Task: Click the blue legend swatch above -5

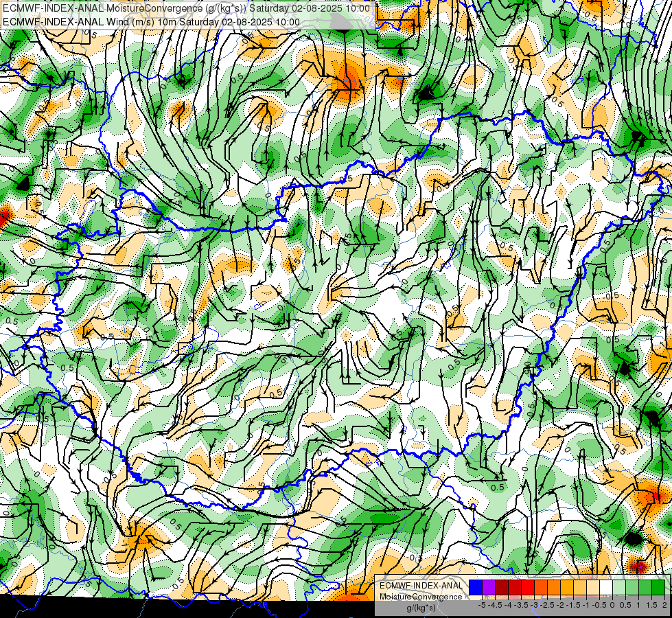Action: click(476, 588)
